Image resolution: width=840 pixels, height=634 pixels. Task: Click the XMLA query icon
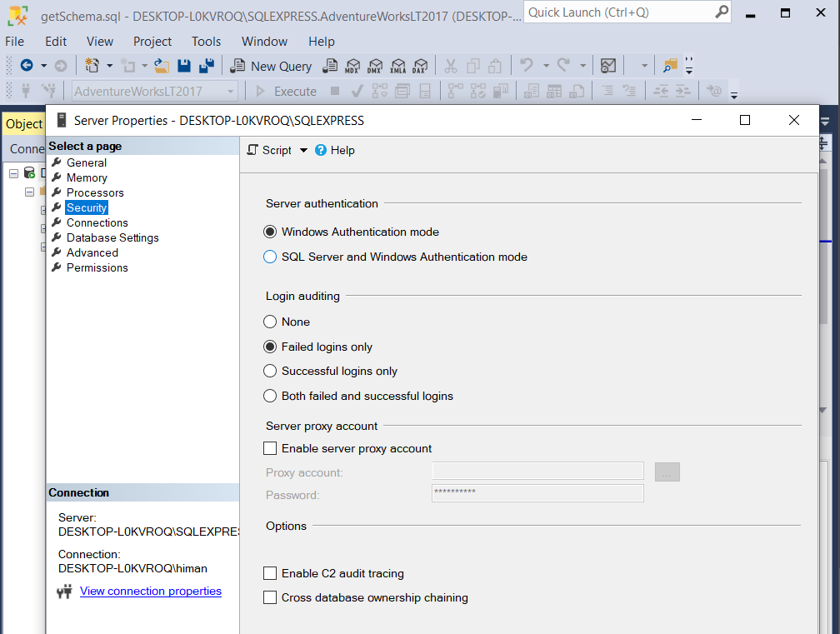[398, 66]
